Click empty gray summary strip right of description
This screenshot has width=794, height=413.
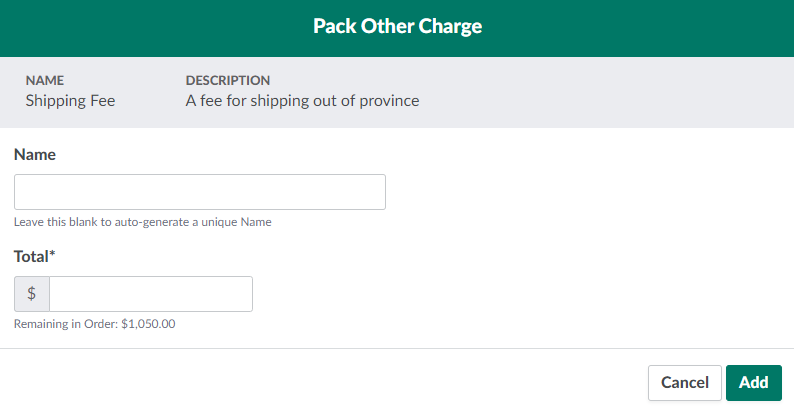click(600, 92)
